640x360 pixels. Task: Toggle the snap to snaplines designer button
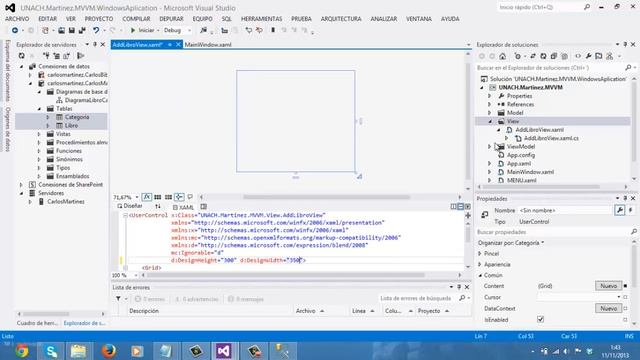click(179, 197)
